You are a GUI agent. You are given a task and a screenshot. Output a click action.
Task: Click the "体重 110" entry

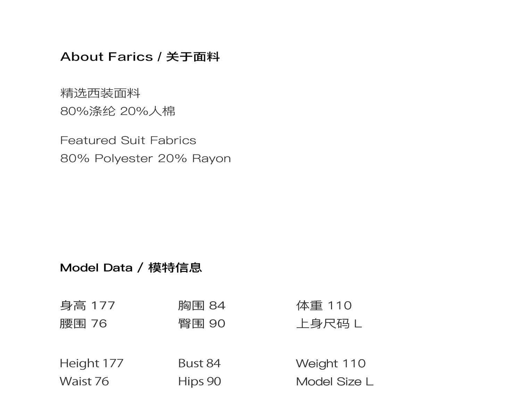324,305
